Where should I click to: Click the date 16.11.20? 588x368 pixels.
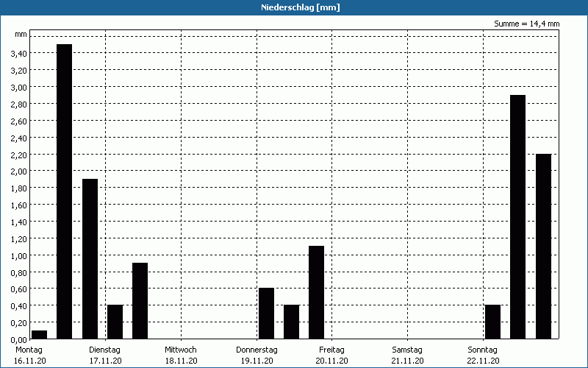point(30,361)
